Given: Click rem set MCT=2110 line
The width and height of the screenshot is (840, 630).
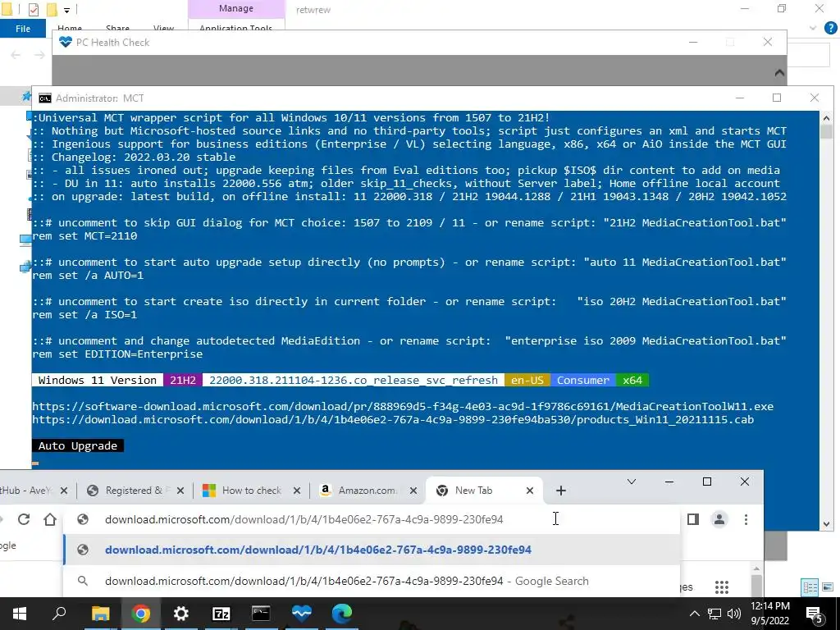Looking at the screenshot, I should [x=84, y=235].
